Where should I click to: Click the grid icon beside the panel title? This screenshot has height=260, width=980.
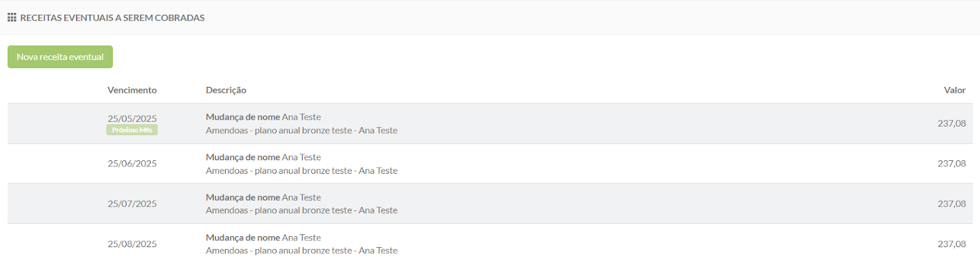[12, 18]
